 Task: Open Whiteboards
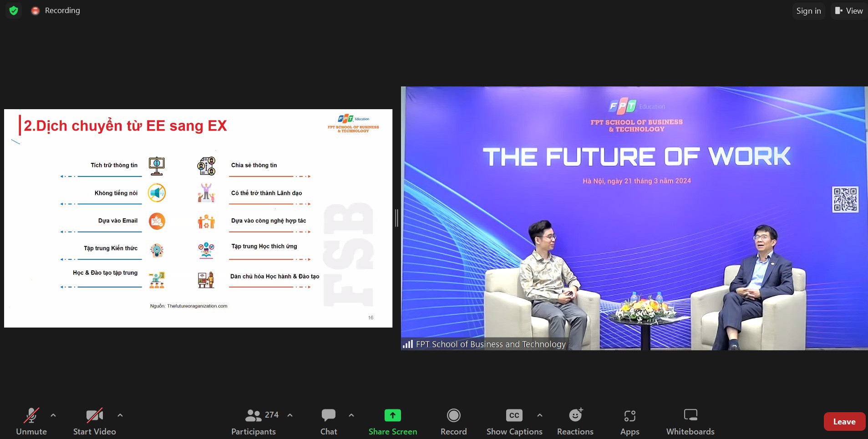coord(690,422)
